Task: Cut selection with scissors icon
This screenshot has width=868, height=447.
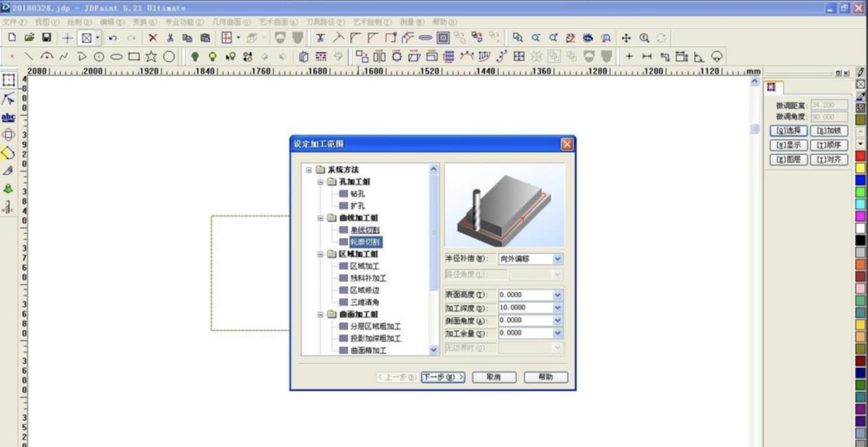Action: tap(170, 38)
